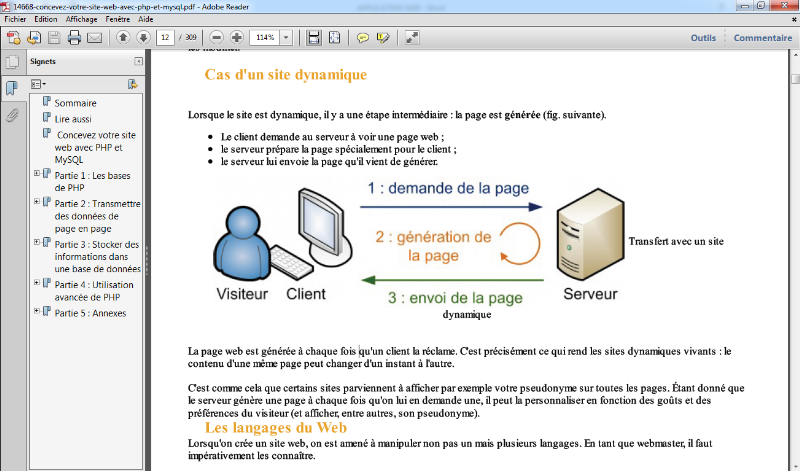Open the Outils pane
Image resolution: width=800 pixels, height=471 pixels.
point(703,38)
